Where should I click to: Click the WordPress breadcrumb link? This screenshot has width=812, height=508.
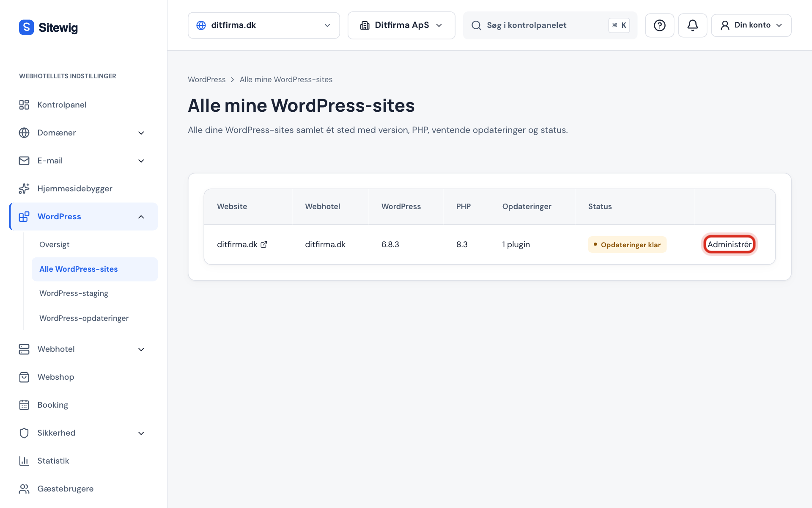(x=206, y=80)
